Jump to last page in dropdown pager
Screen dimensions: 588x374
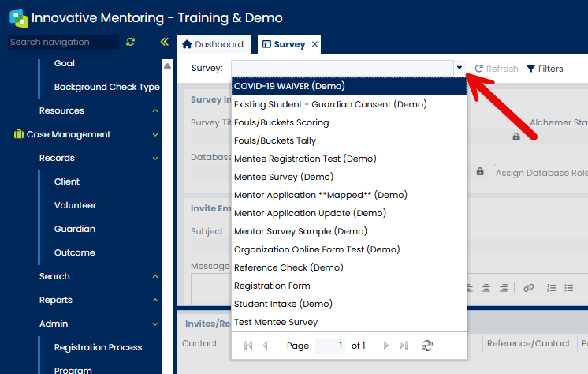coord(404,346)
